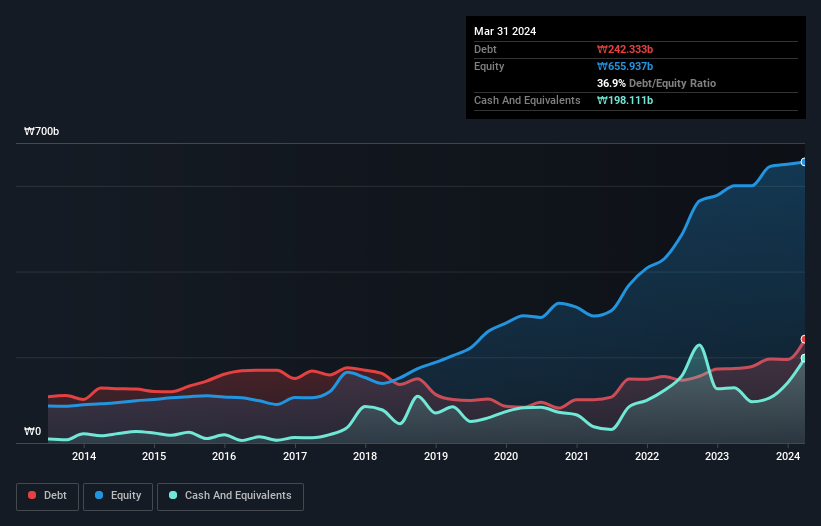Screen dimensions: 821x526
Task: Click the 2017 x-axis label
Action: 295,456
